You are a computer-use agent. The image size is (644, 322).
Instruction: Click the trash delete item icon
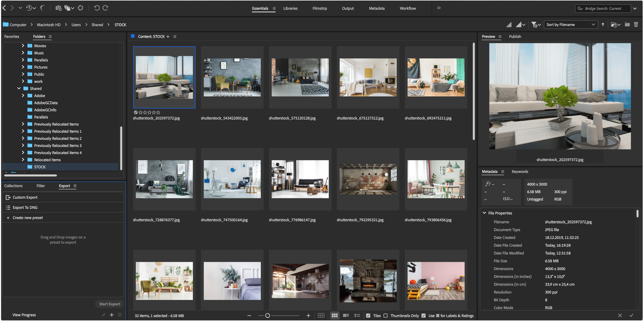coord(636,25)
